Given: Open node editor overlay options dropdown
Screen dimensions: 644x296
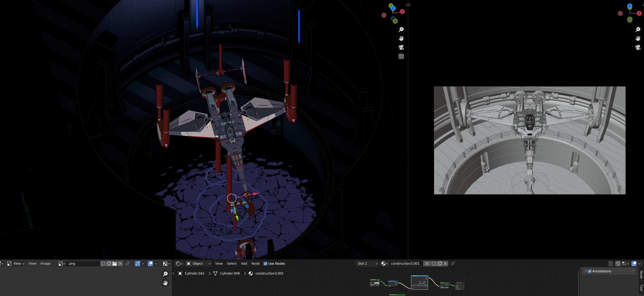Looking at the screenshot, I should pos(640,264).
